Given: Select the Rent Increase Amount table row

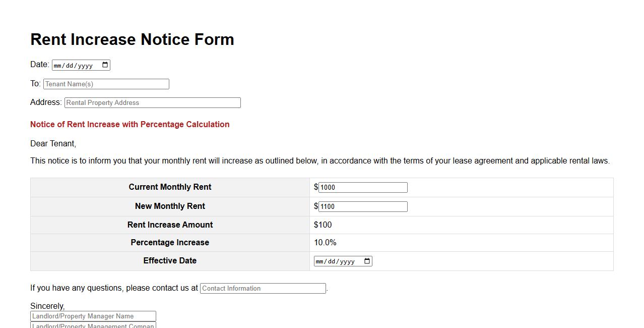Looking at the screenshot, I should click(x=323, y=225).
